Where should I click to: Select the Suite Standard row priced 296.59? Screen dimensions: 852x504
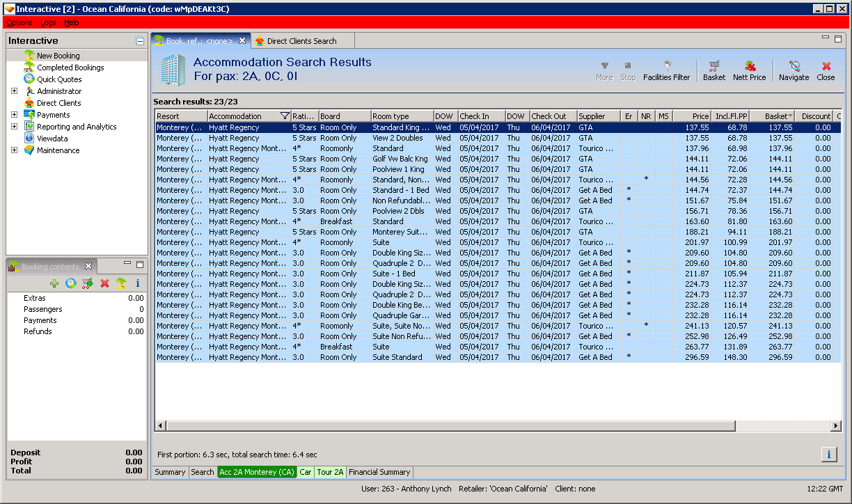coord(498,357)
